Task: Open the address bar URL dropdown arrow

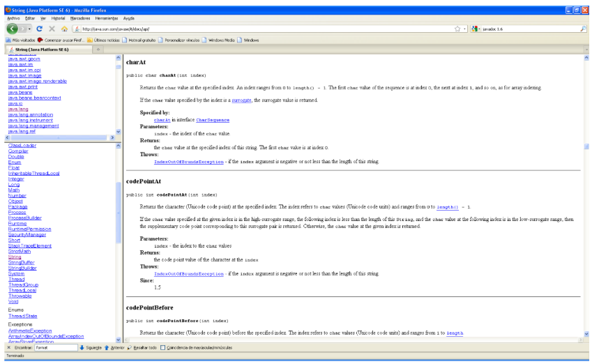Action: point(464,29)
